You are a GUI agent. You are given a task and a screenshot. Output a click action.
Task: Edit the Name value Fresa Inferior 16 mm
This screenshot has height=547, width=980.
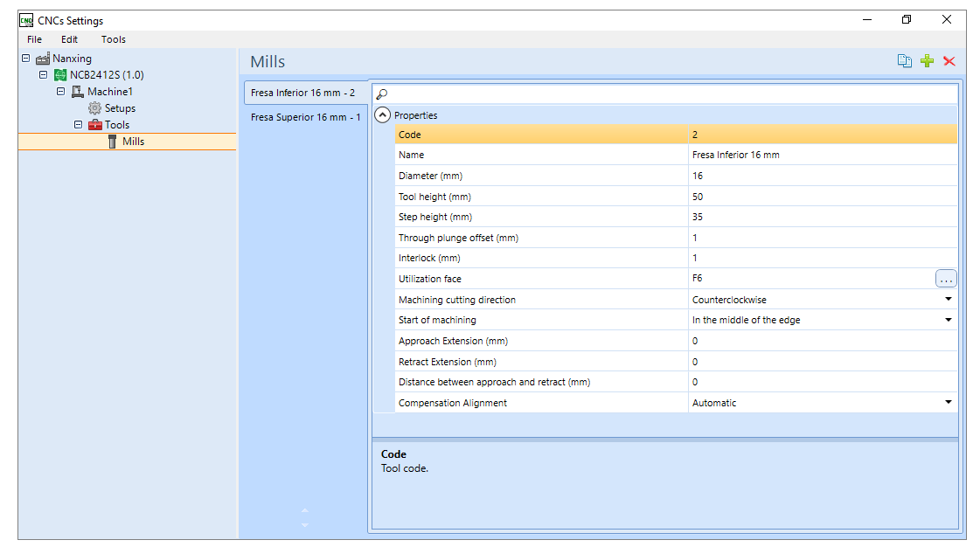(x=823, y=155)
